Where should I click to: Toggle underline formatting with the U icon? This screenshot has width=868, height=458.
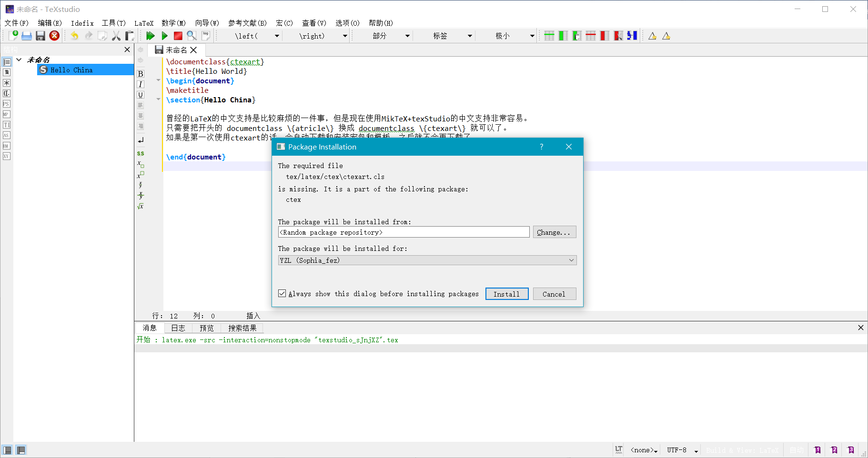pos(141,95)
